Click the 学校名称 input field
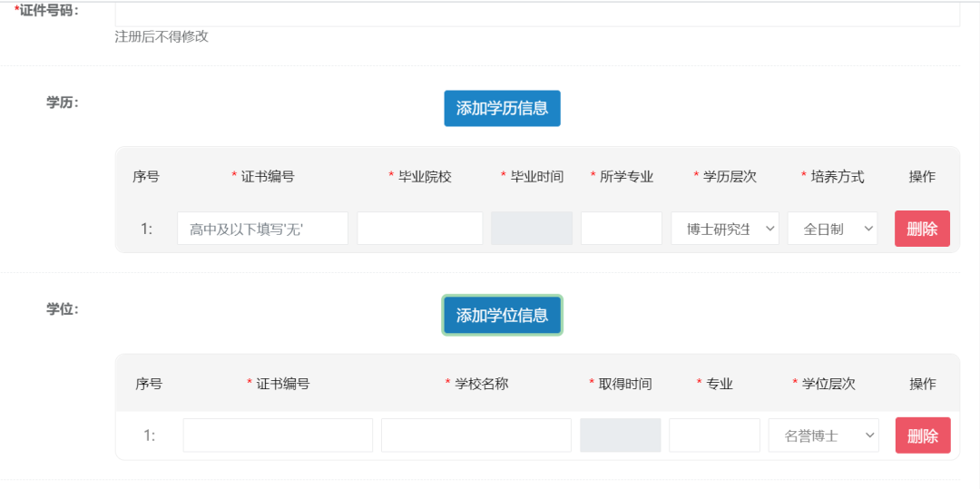This screenshot has height=489, width=980. pos(475,435)
